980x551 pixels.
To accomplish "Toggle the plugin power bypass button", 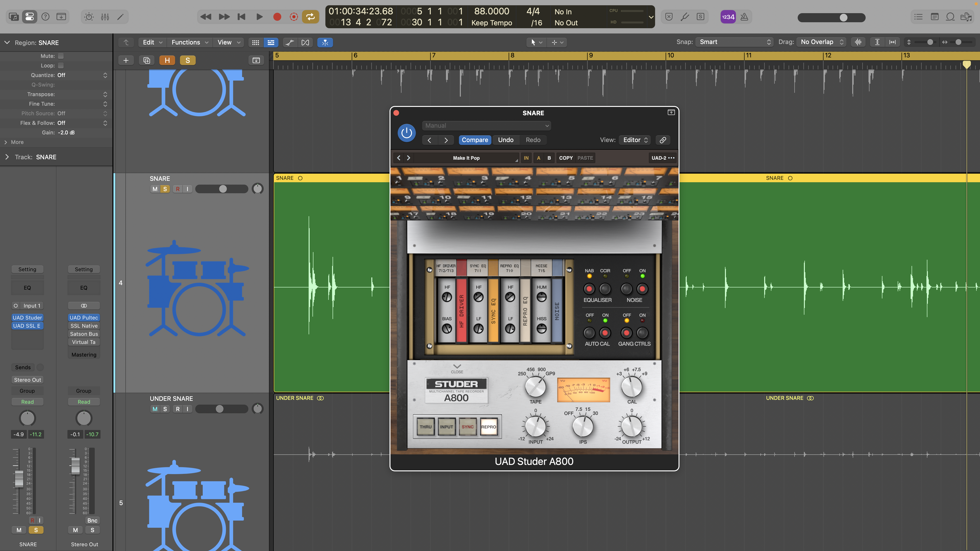I will click(407, 133).
